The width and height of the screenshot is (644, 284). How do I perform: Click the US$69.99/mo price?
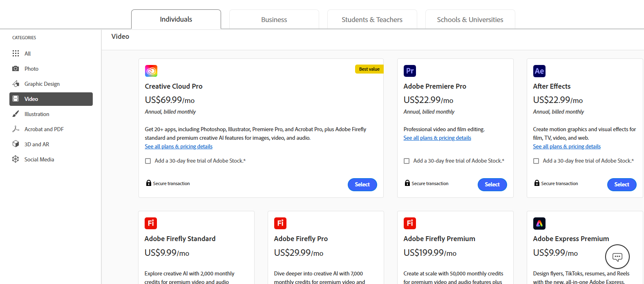[x=170, y=100]
